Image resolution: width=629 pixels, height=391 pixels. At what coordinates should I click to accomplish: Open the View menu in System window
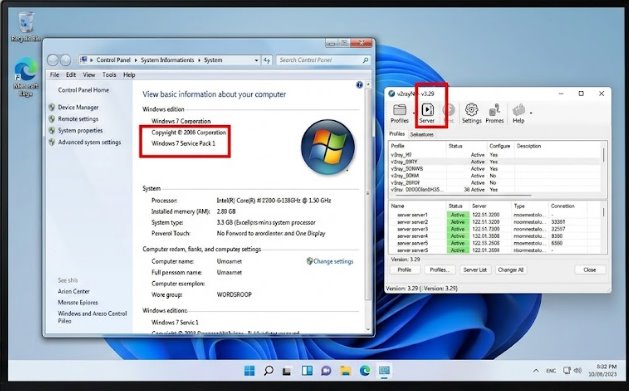coord(89,75)
